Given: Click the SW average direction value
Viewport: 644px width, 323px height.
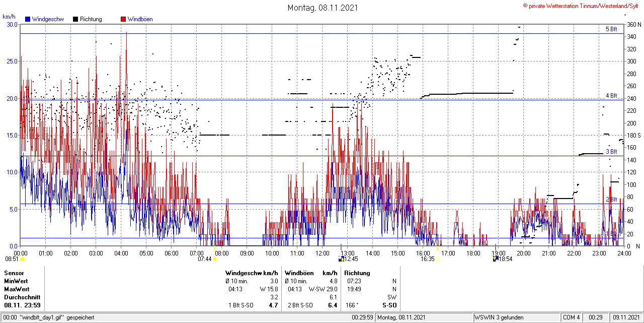Looking at the screenshot, I should click(x=392, y=297).
